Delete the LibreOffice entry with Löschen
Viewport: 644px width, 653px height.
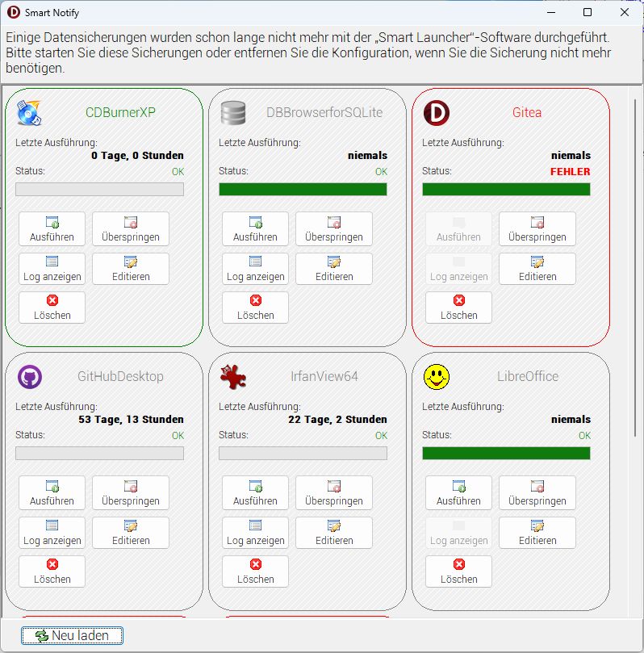coord(458,571)
